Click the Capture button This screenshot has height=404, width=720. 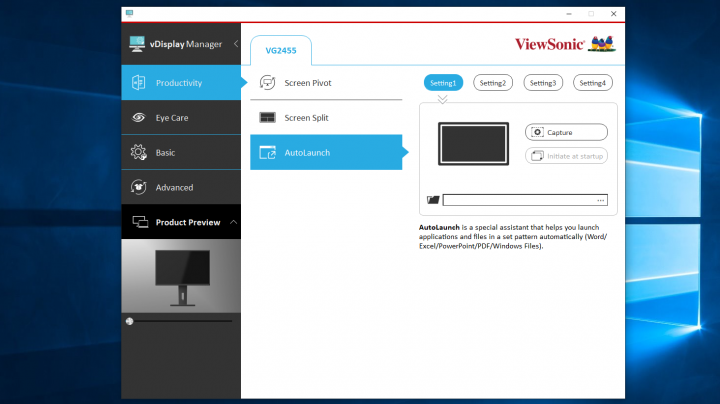(x=566, y=132)
